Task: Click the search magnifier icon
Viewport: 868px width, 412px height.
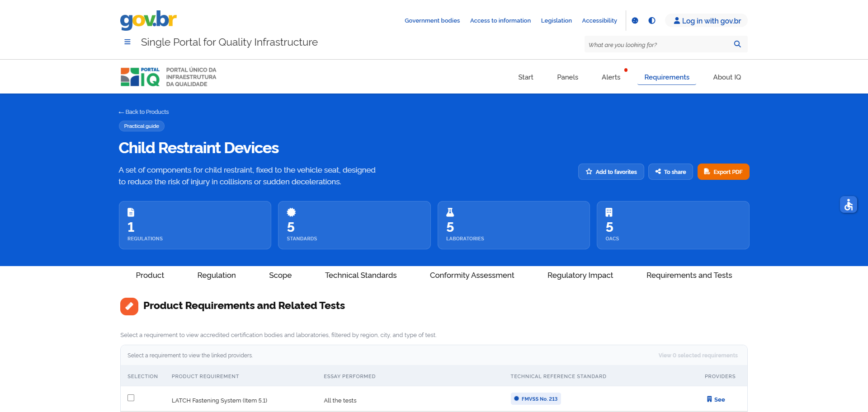Action: click(737, 44)
